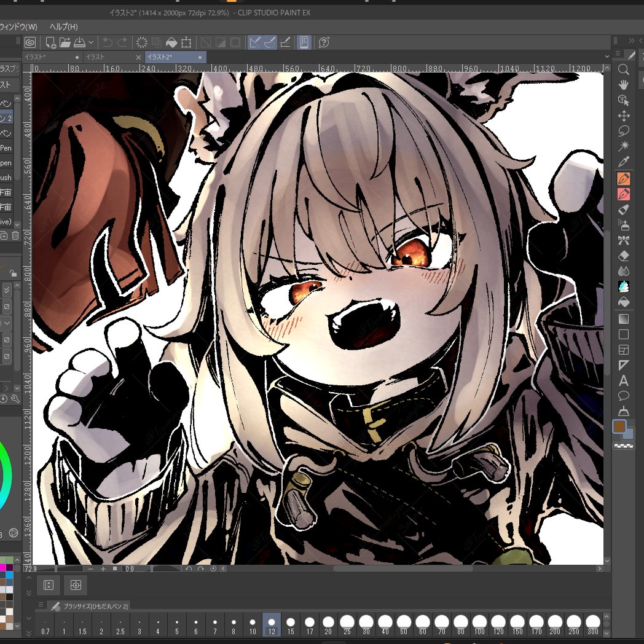
Task: Select the Decoration ribbon tool
Action: point(624,240)
